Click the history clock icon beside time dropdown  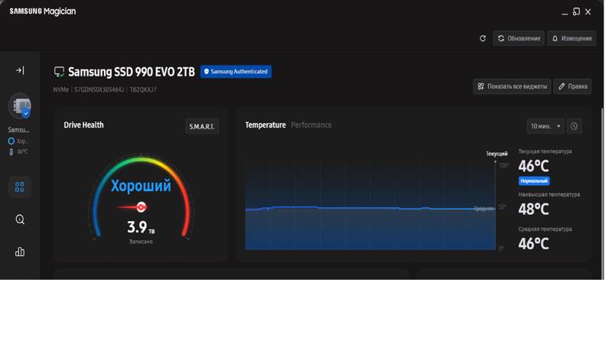574,126
